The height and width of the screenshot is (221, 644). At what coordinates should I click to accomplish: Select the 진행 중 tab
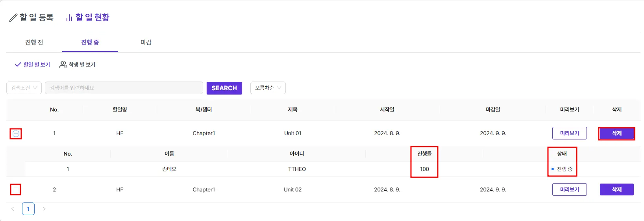coord(90,42)
